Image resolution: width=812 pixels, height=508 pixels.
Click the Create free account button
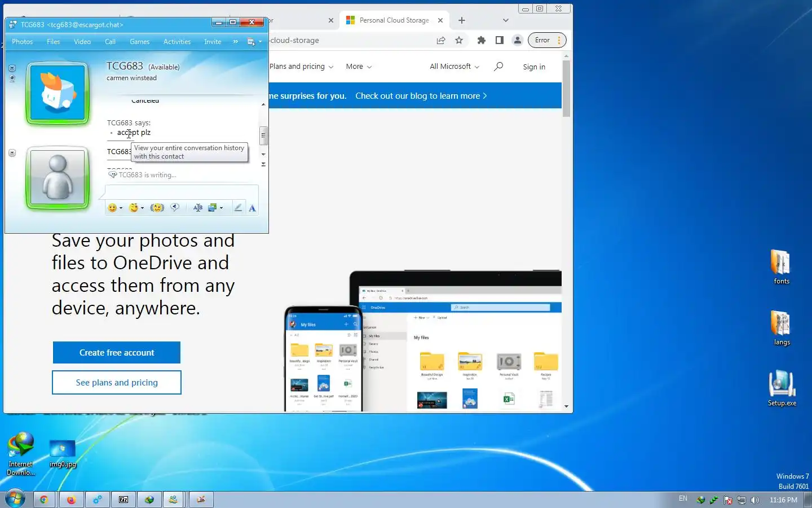click(117, 353)
